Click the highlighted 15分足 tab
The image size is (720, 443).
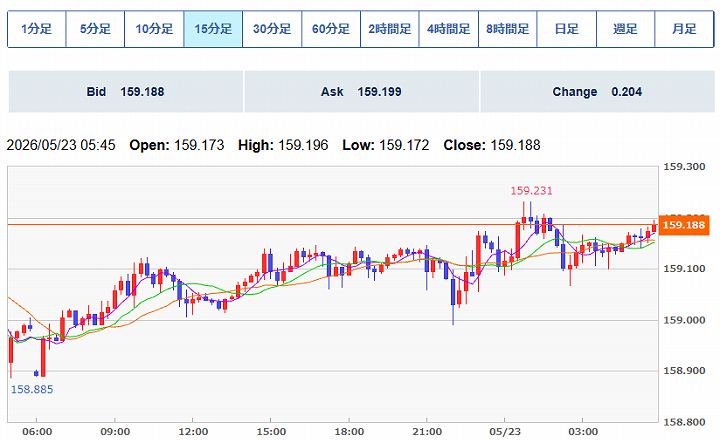213,29
